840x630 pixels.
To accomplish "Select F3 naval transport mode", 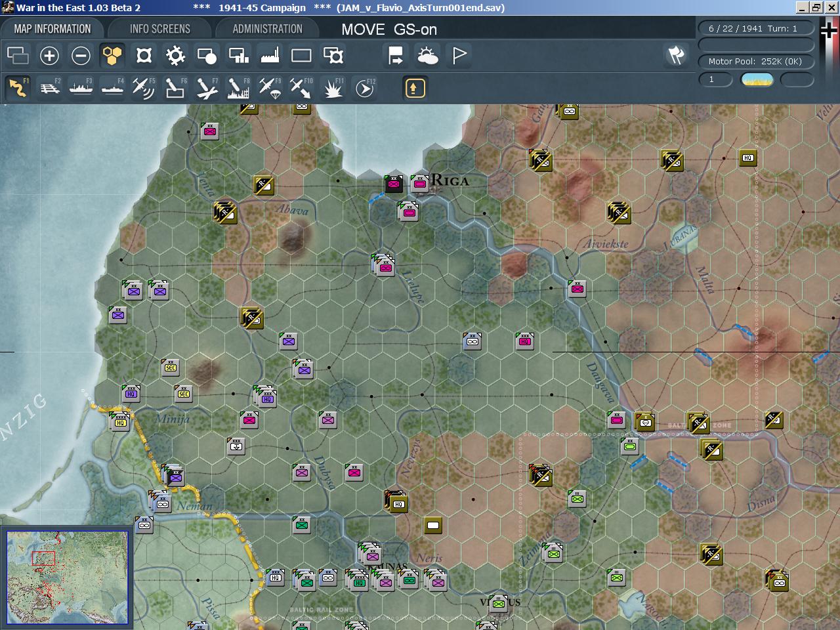I will 81,88.
